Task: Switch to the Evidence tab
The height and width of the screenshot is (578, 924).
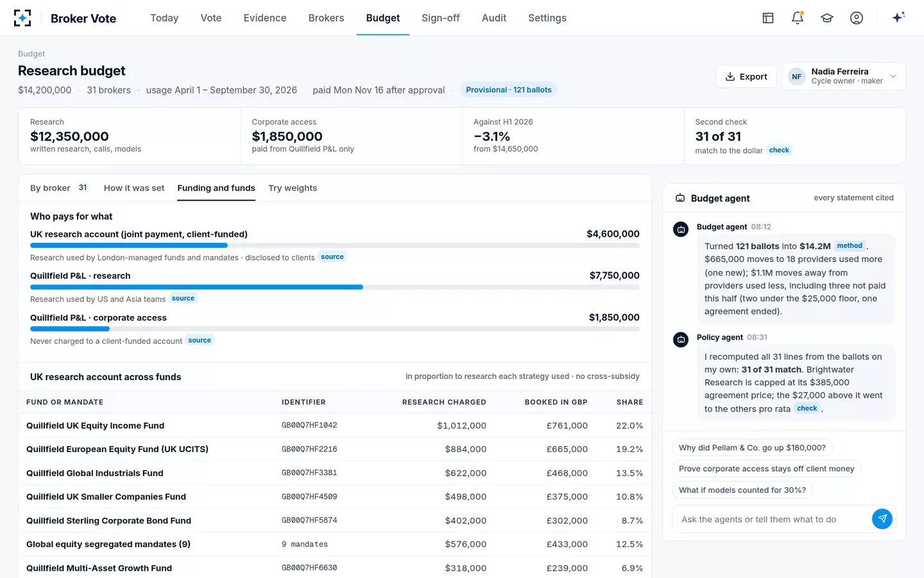Action: coord(265,18)
